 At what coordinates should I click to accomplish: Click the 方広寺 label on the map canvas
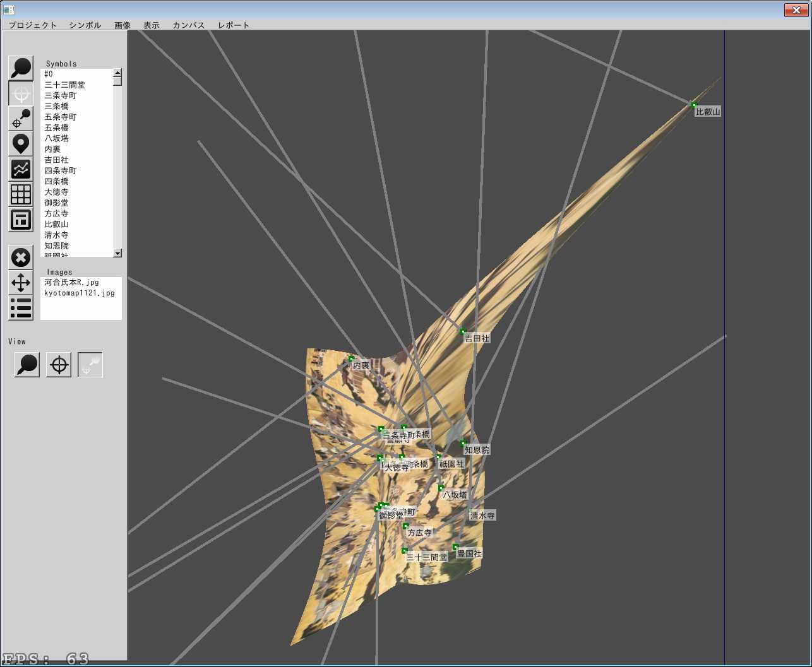coord(419,533)
